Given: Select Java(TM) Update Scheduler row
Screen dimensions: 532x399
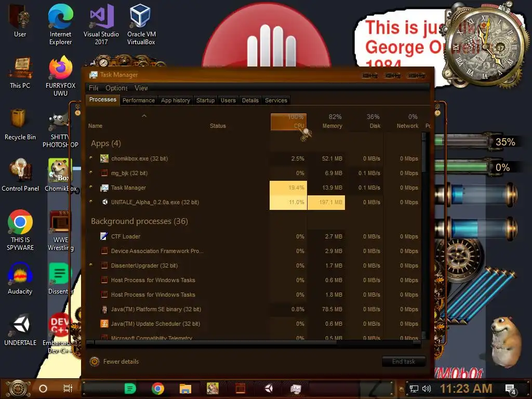Looking at the screenshot, I should click(254, 324).
